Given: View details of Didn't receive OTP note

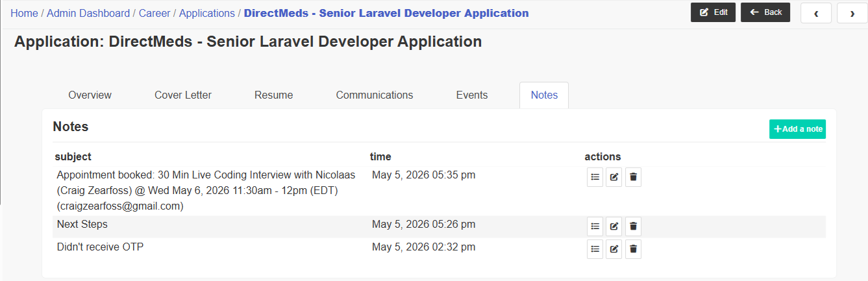Looking at the screenshot, I should pos(595,249).
